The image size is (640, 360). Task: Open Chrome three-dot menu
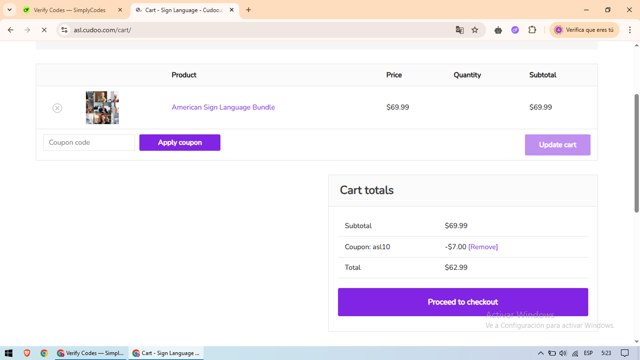click(630, 30)
